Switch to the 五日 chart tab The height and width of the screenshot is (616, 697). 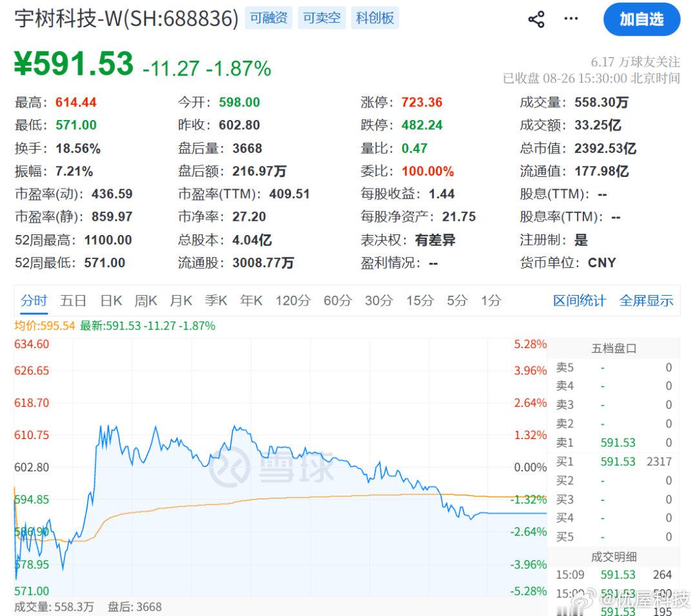(73, 301)
